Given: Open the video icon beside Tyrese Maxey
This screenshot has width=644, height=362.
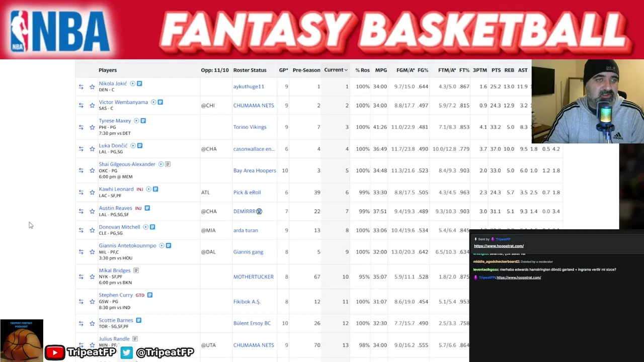Looking at the screenshot, I should click(x=136, y=121).
